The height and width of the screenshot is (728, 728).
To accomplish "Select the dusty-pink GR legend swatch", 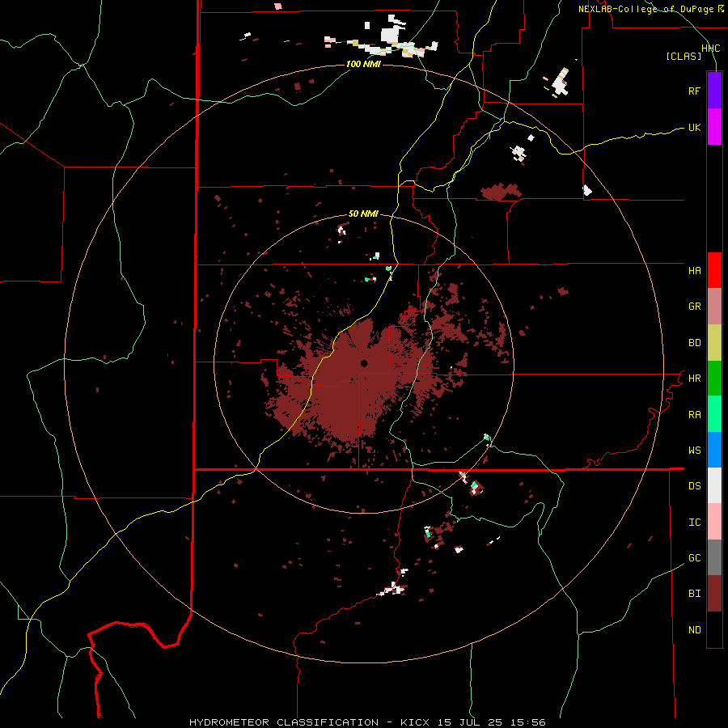I will pos(714,307).
